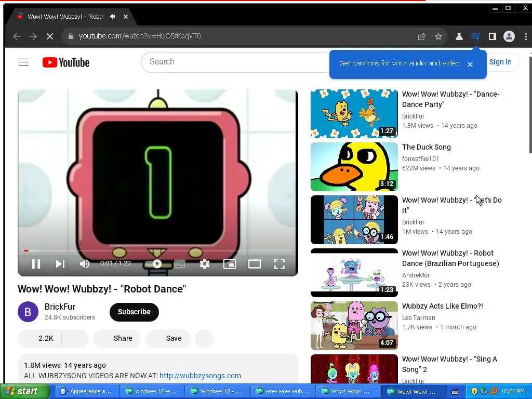The width and height of the screenshot is (532, 399).
Task: Click the Share button
Action: [x=117, y=338]
